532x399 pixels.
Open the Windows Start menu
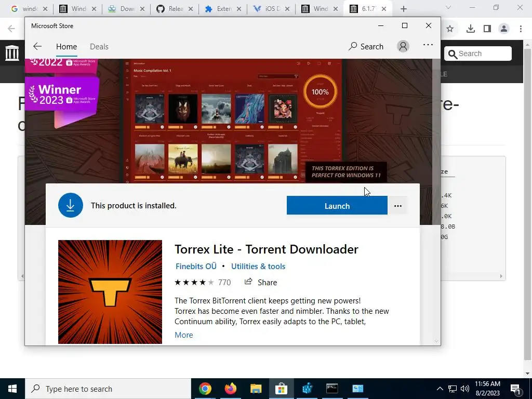tap(12, 389)
